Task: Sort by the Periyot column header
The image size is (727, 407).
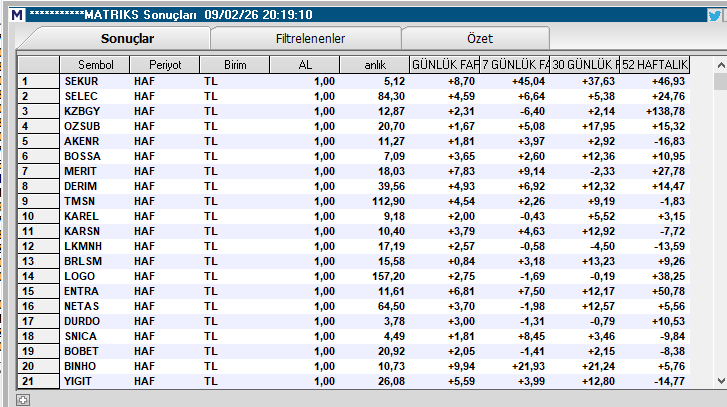Action: click(x=165, y=65)
